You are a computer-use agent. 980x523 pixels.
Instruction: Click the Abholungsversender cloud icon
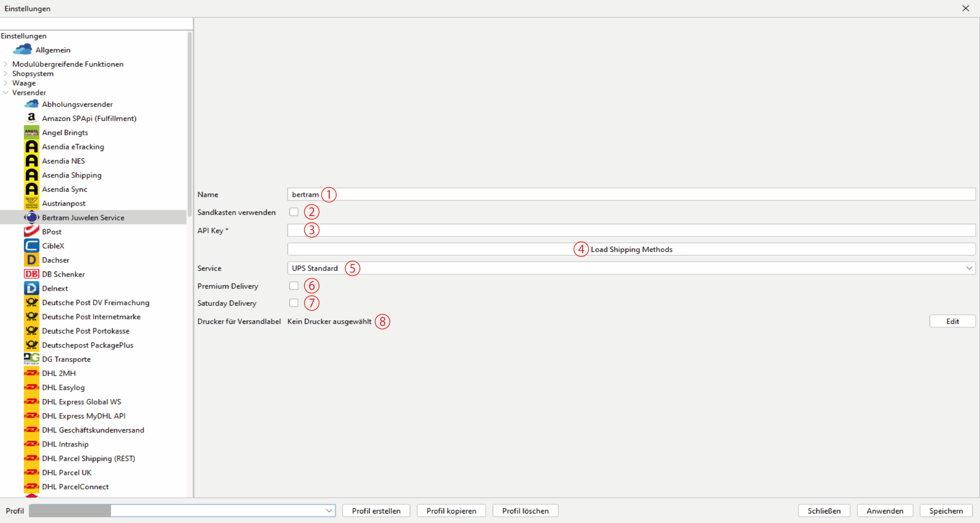tap(31, 104)
